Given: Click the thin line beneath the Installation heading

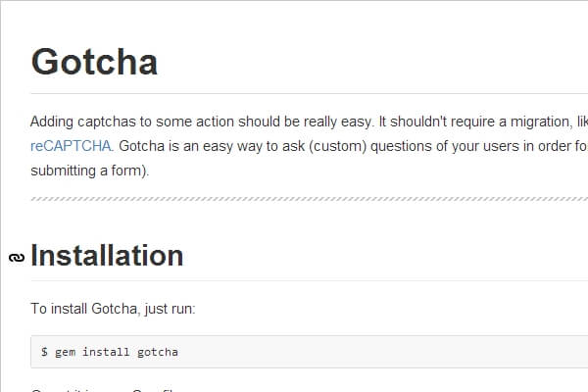Looking at the screenshot, I should tap(294, 280).
